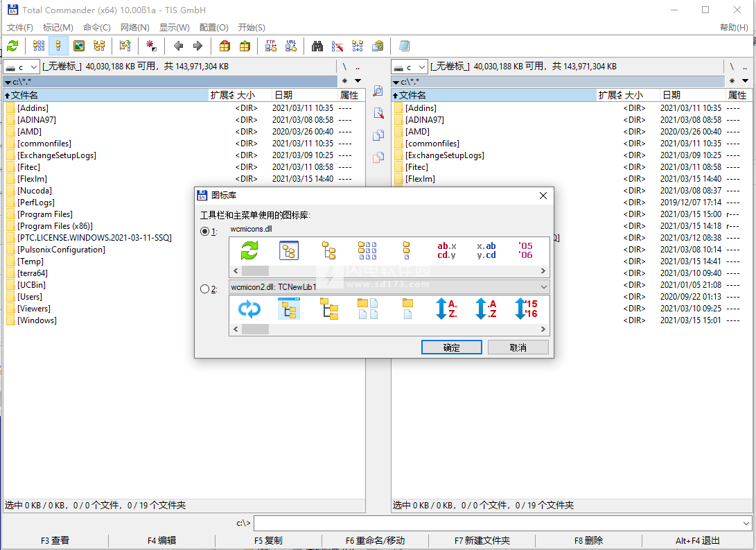The width and height of the screenshot is (756, 550).
Task: Click the Synchronize directories toolbar icon
Action: point(358,46)
